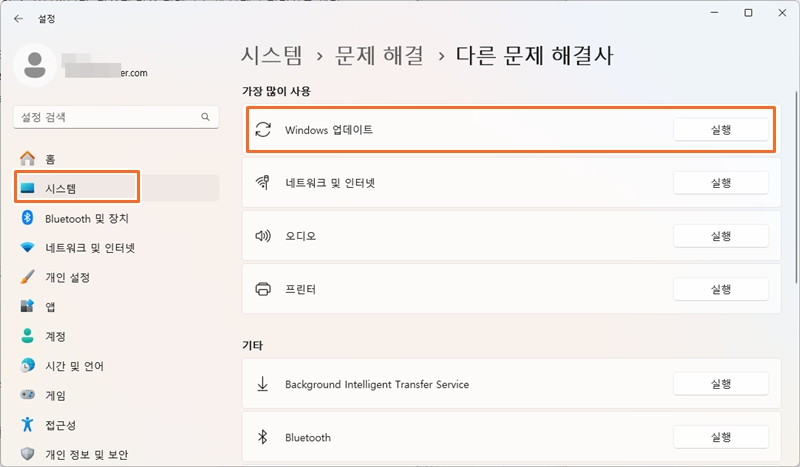The height and width of the screenshot is (467, 800).
Task: Run the 오디오 troubleshooter
Action: tap(721, 236)
